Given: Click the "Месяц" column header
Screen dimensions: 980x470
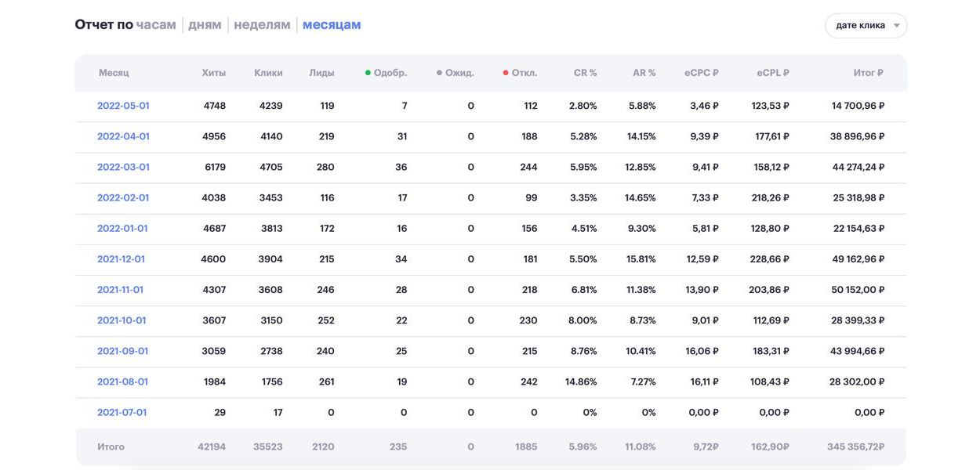Looking at the screenshot, I should [x=114, y=73].
